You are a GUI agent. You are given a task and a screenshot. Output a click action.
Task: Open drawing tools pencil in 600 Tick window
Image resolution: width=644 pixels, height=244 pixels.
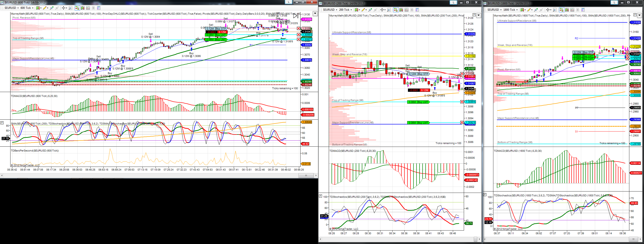pos(46,8)
